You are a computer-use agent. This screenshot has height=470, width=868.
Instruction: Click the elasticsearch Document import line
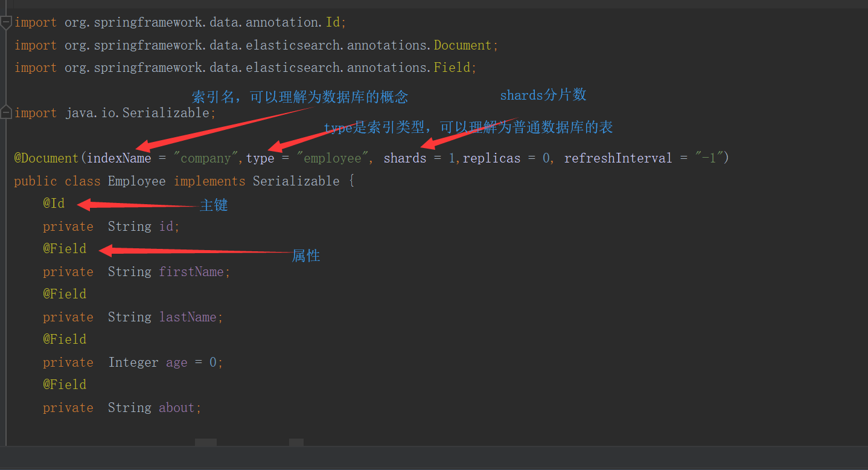click(254, 45)
